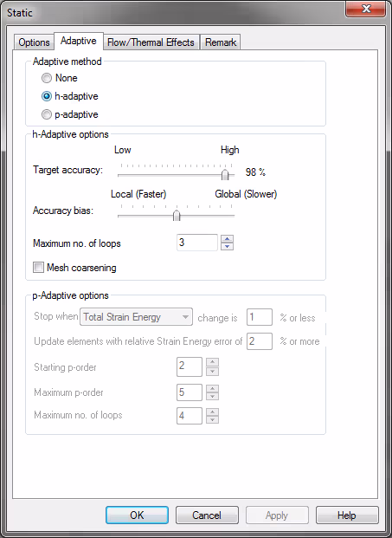
Task: Click the Strain Energy error percent field
Action: pyautogui.click(x=260, y=341)
